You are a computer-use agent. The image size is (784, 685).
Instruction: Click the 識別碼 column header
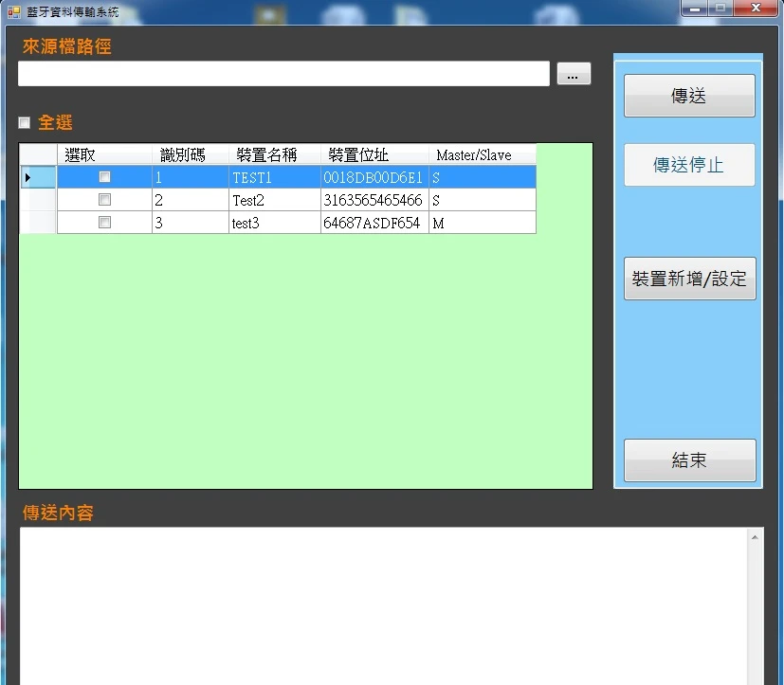[190, 155]
